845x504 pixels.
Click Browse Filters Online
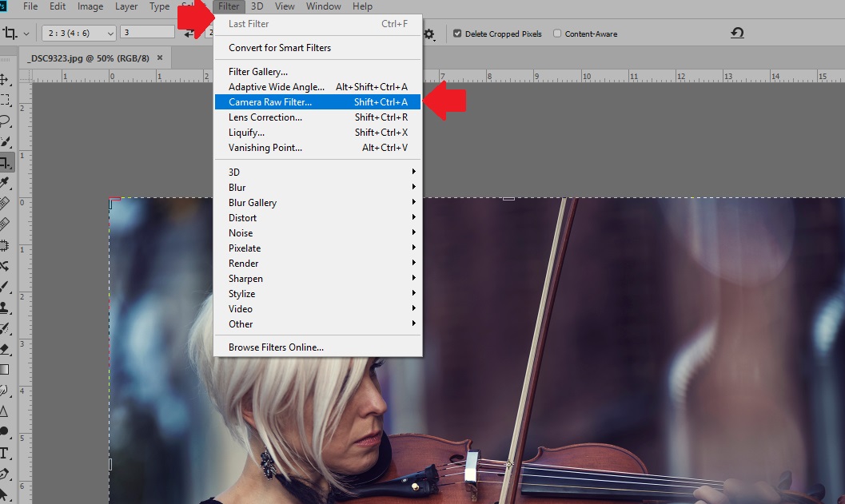click(x=276, y=347)
